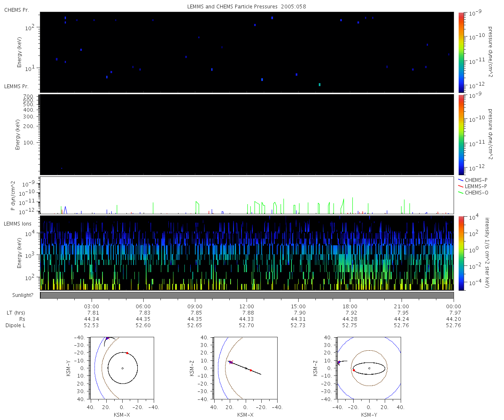
Task: Click the 18:00 time axis label
Action: point(350,306)
